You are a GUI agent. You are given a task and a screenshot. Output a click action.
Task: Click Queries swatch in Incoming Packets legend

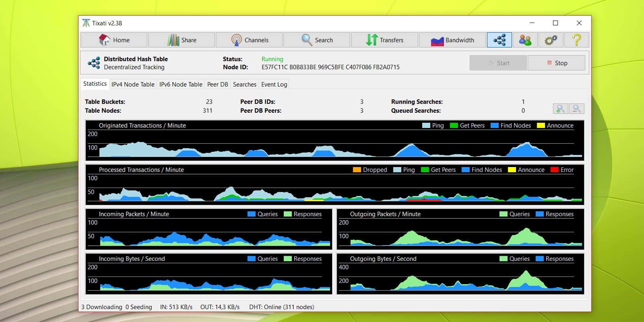click(252, 214)
